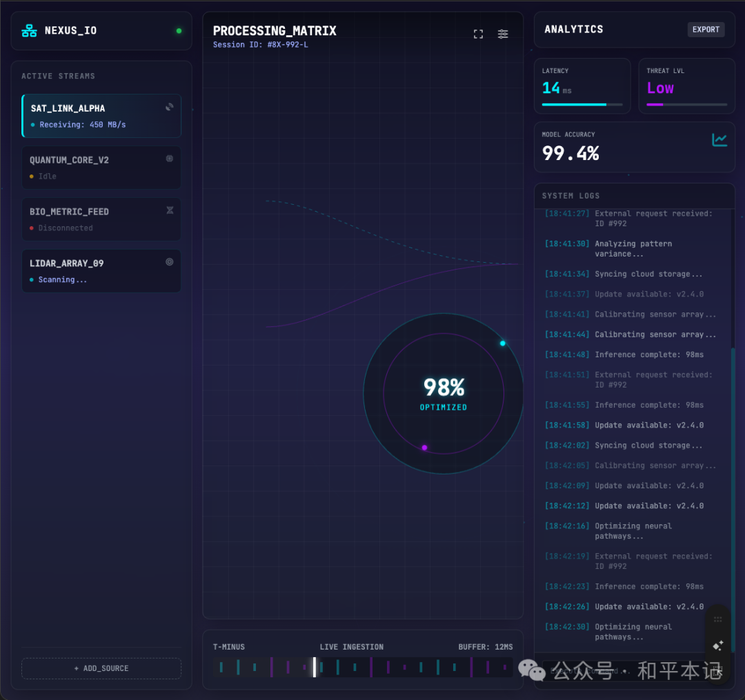Click the Threat Lvl 'Low' value
The height and width of the screenshot is (700, 745).
(660, 88)
